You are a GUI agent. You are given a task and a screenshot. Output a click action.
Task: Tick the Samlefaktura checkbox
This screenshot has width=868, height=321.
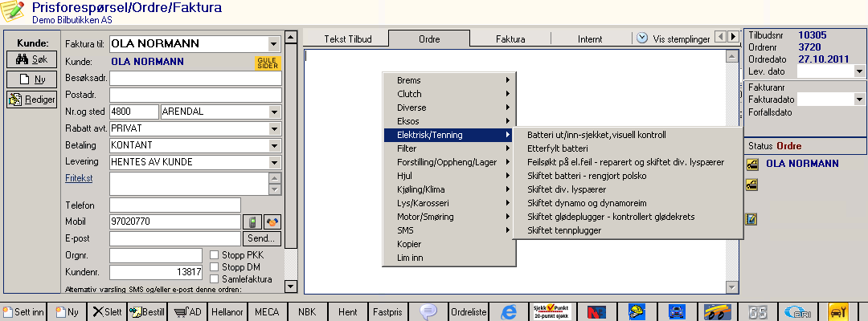point(215,279)
